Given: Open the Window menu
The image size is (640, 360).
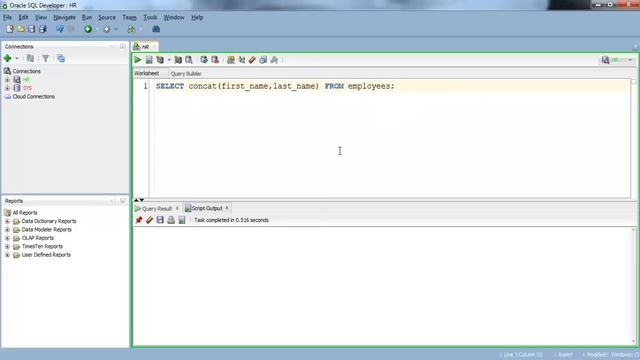Looking at the screenshot, I should point(174,18).
